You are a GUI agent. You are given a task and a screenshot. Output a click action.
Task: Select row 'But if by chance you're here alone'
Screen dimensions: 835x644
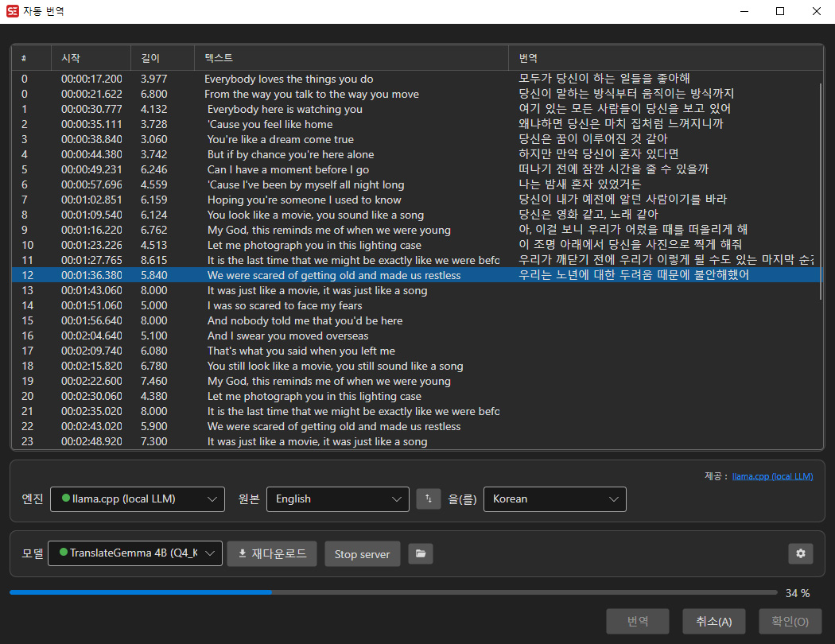point(415,154)
